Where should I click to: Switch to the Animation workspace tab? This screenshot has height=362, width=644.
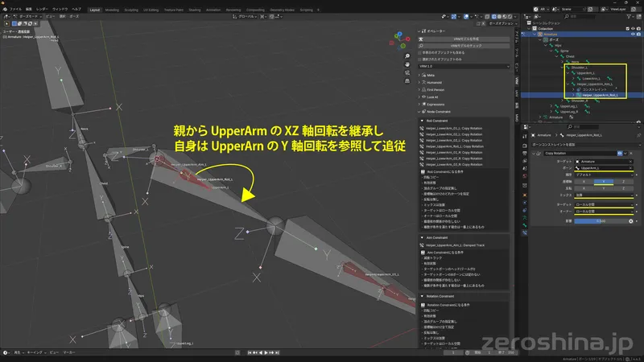click(x=213, y=10)
